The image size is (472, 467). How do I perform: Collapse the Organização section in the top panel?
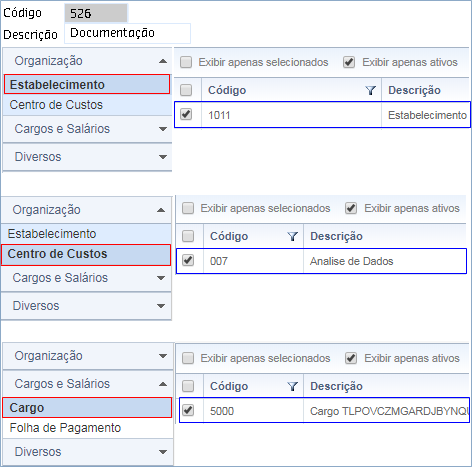coord(163,61)
